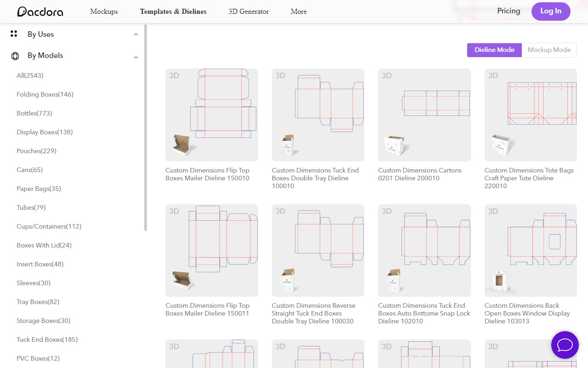
Task: Click the Log In button
Action: point(551,11)
